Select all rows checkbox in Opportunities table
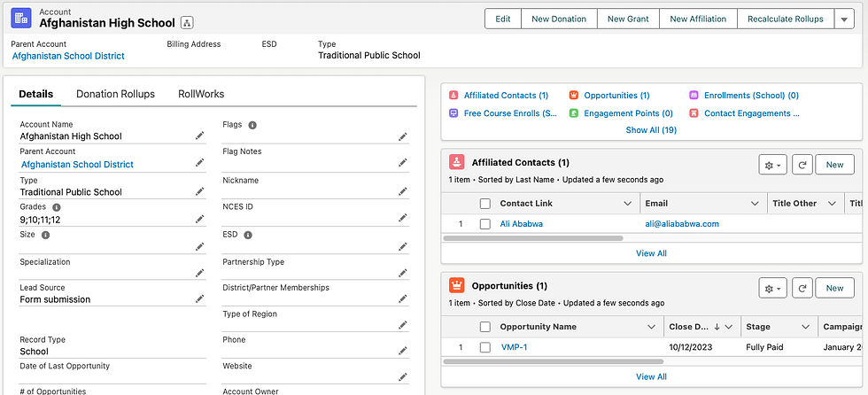 [x=485, y=327]
